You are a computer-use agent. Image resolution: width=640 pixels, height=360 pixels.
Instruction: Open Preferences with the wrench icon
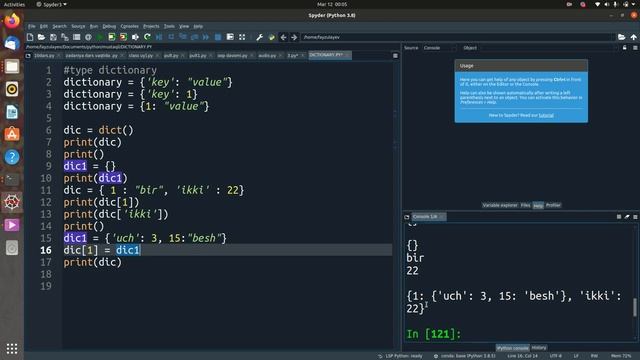click(x=260, y=37)
